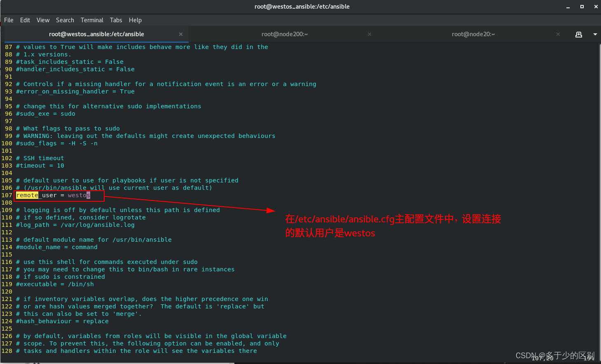Click the '# 1.x versions.' comment
The image size is (601, 364).
(44, 54)
